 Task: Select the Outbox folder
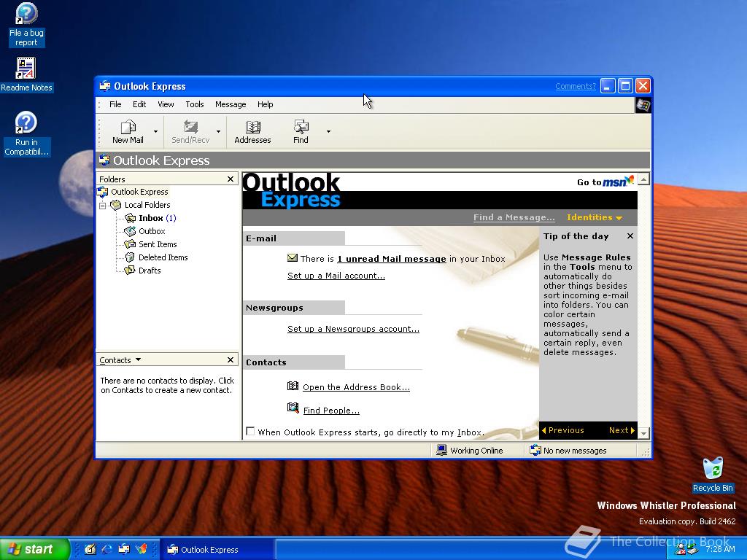(152, 231)
